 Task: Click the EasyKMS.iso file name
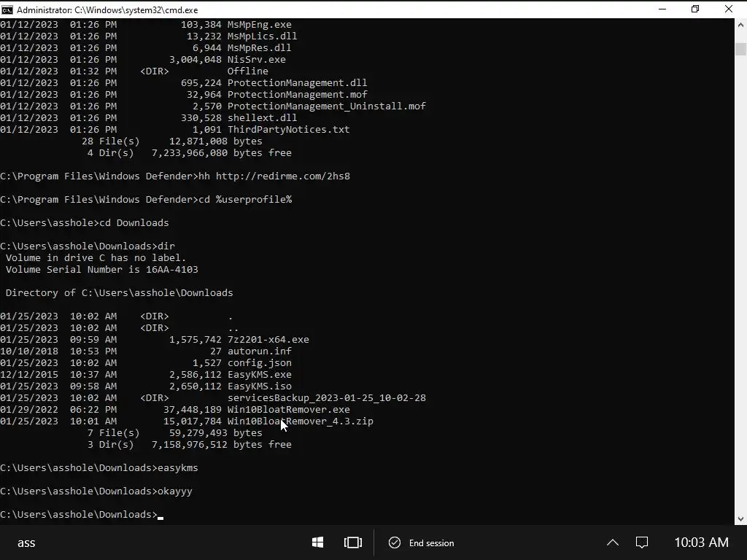[259, 386]
